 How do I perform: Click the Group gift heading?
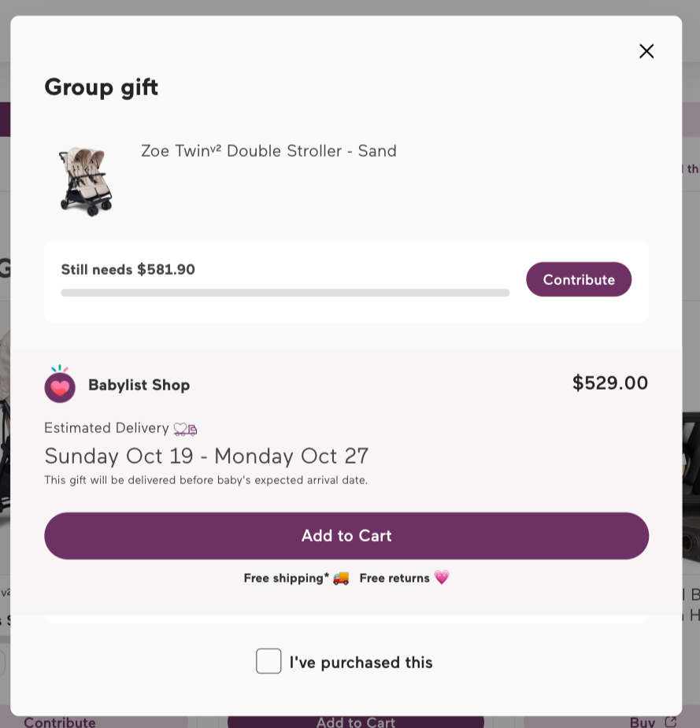coord(102,87)
